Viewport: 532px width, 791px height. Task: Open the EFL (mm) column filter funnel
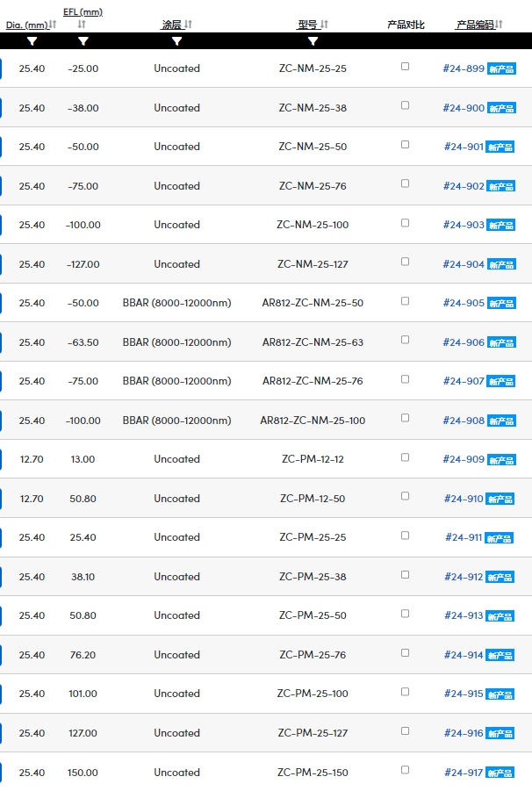click(x=83, y=41)
